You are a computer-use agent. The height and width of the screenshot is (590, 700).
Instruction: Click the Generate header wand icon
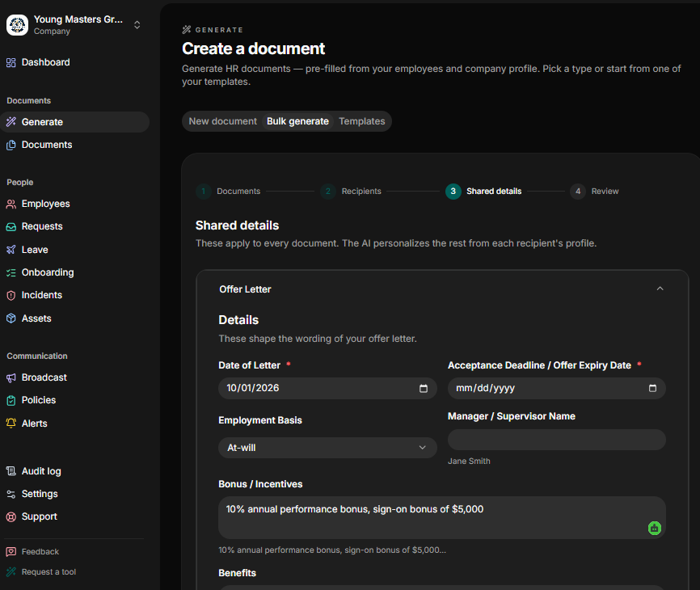click(187, 30)
